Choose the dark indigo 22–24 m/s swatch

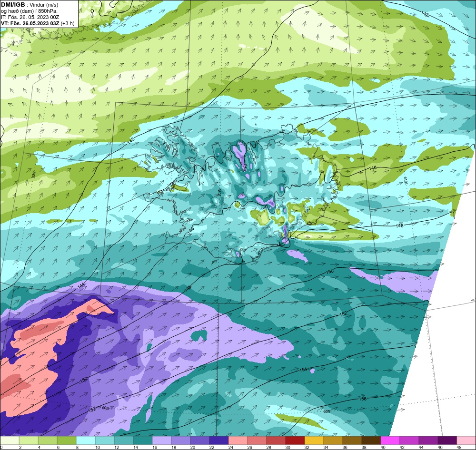(x=219, y=440)
